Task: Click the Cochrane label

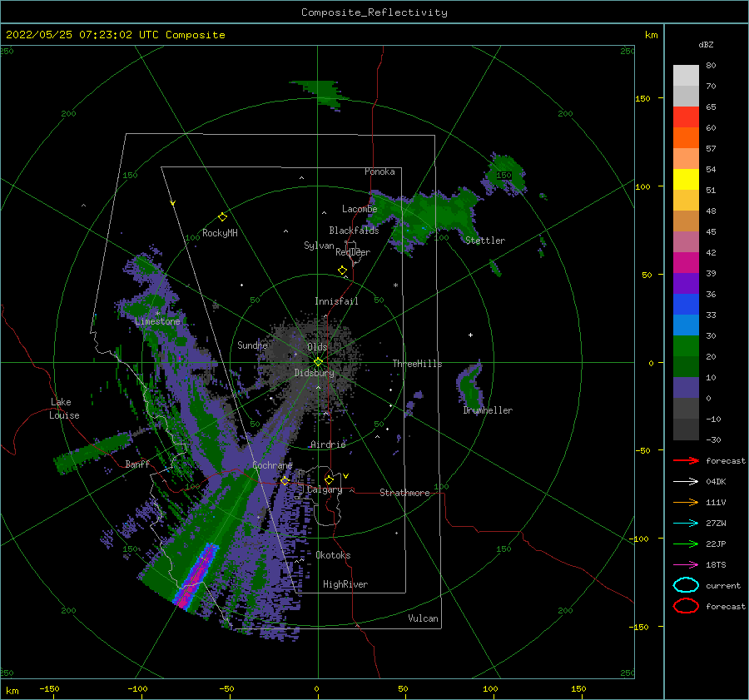Action: tap(272, 465)
